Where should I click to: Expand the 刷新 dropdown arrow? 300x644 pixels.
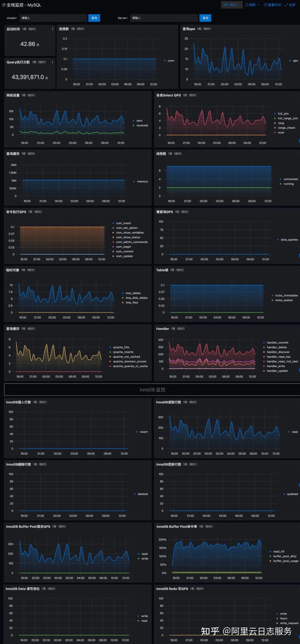click(258, 5)
